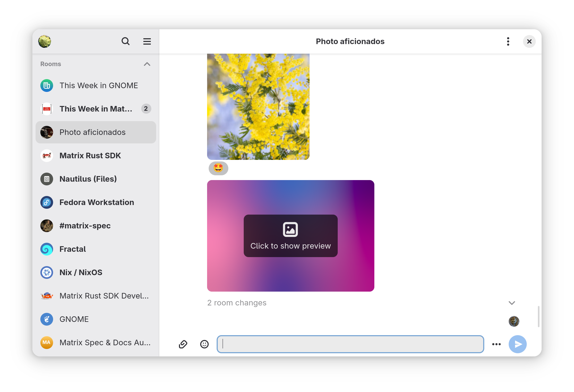
Task: Click the send message icon
Action: (517, 344)
